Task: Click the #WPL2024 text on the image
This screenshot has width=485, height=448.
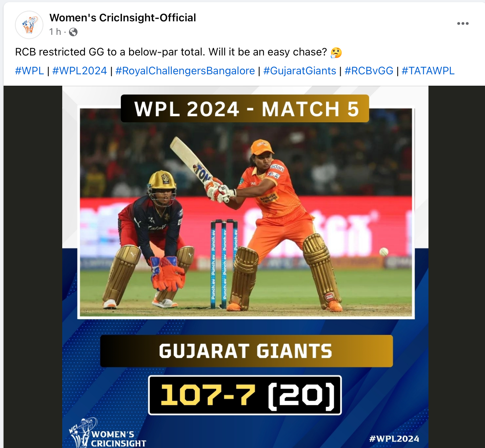Action: [x=394, y=439]
